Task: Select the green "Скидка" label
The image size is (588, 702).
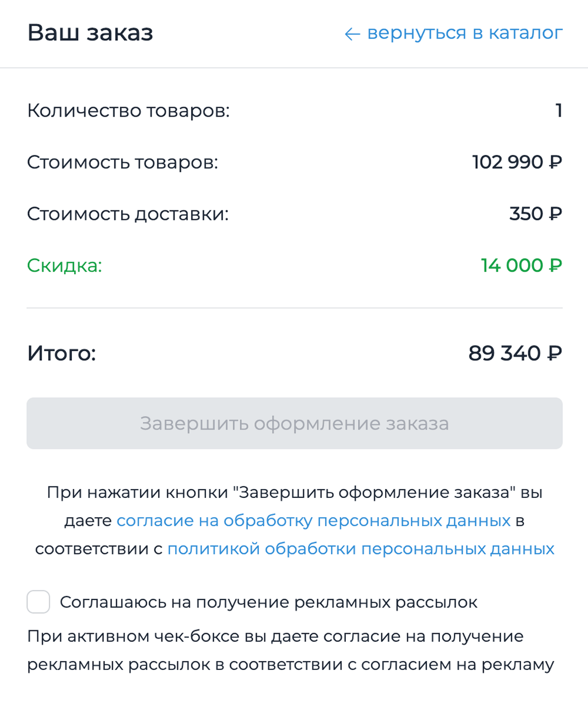Action: (64, 266)
